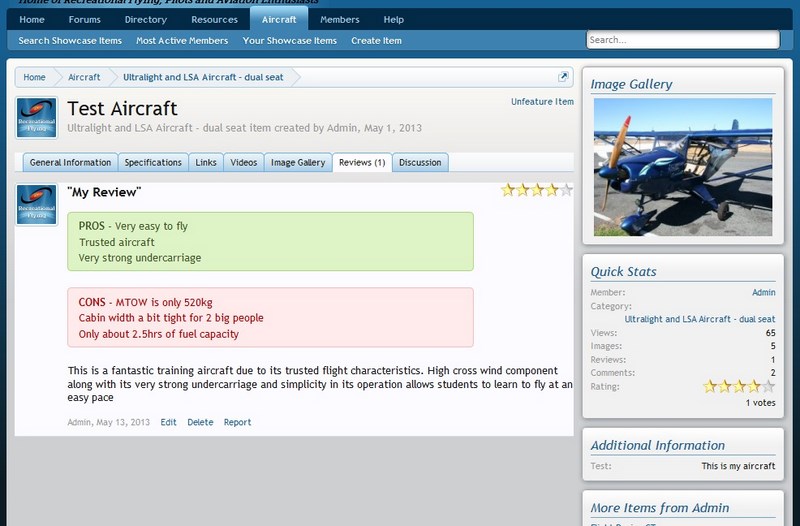Open the Help navigation tab
The height and width of the screenshot is (526, 800).
point(394,19)
